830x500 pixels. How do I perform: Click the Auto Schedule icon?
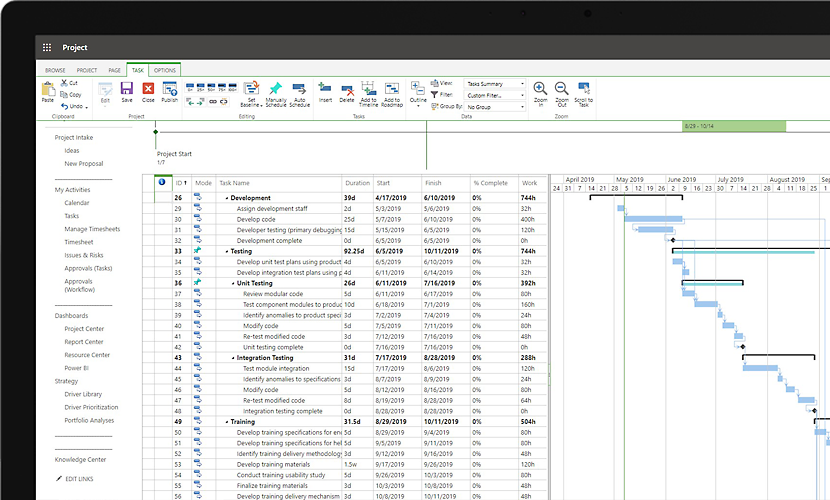(x=299, y=90)
